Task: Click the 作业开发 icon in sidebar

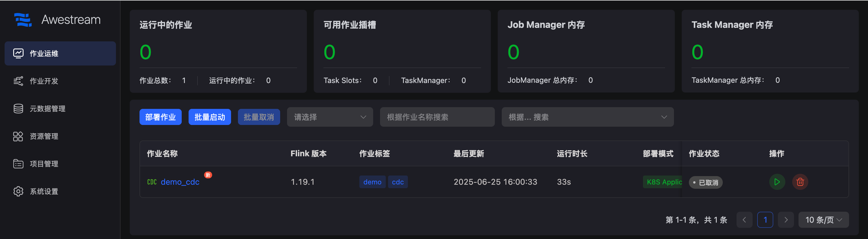Action: pyautogui.click(x=18, y=81)
